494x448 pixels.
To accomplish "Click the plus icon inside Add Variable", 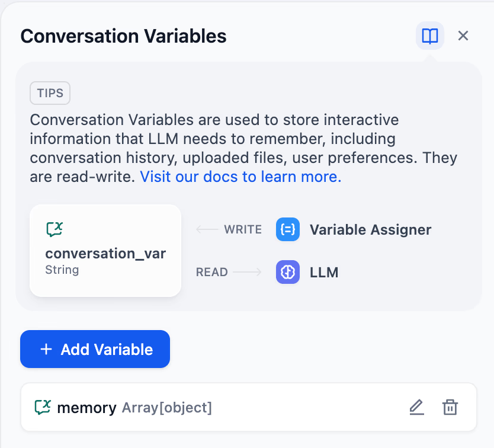I will pos(46,349).
